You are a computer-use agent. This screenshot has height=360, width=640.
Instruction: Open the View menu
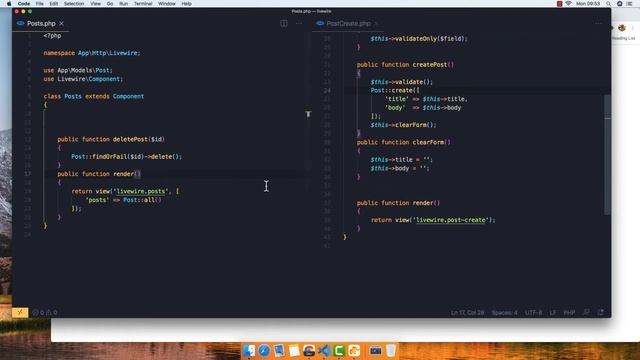tap(96, 4)
